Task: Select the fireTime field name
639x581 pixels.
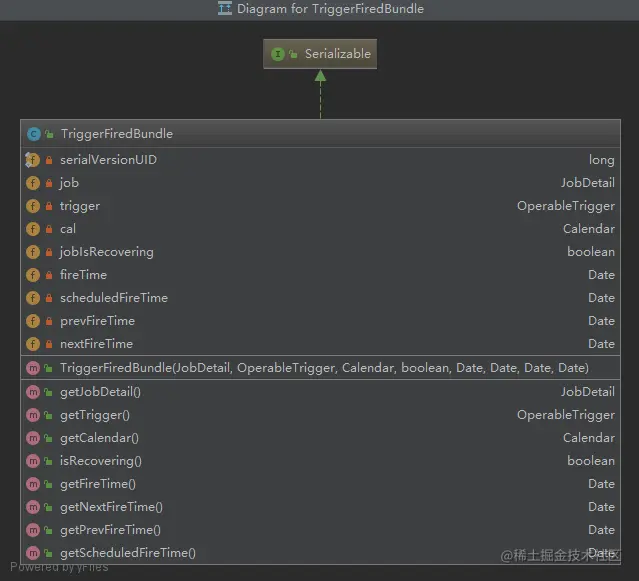Action: [84, 275]
